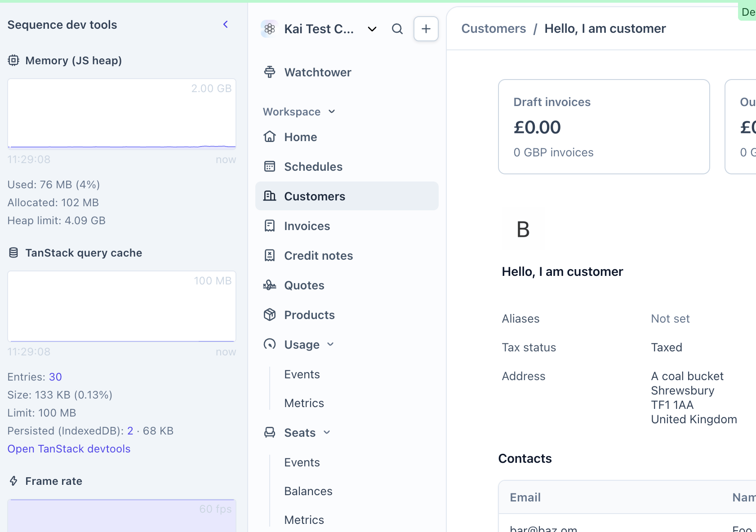The image size is (756, 532).
Task: Click the Usage gauge icon
Action: click(270, 344)
